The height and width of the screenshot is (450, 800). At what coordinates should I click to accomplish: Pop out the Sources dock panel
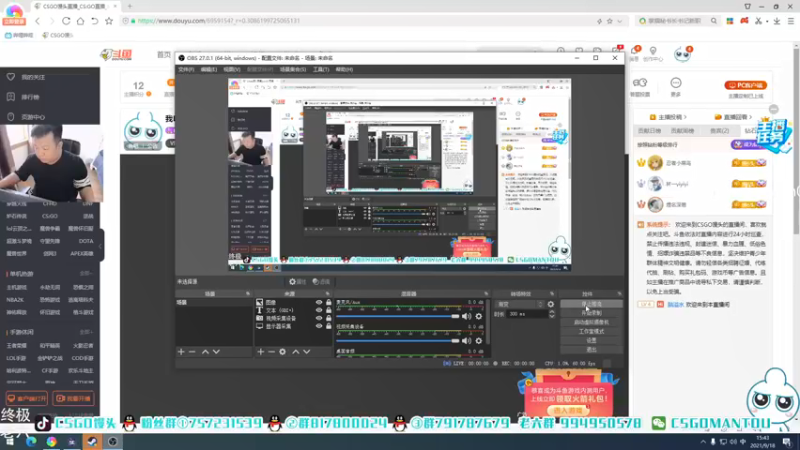click(x=328, y=294)
